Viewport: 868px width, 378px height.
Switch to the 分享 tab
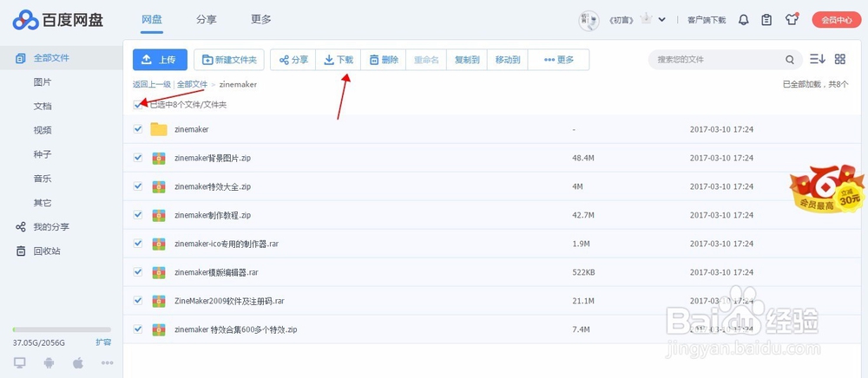point(207,20)
